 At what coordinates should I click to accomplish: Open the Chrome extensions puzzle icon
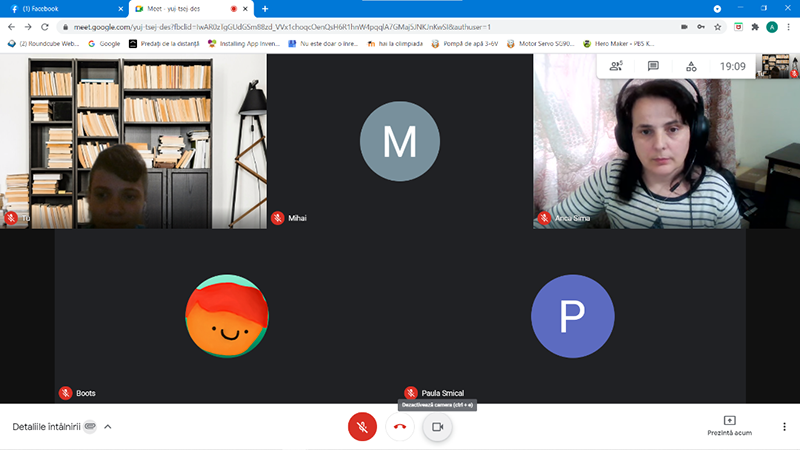coord(755,27)
